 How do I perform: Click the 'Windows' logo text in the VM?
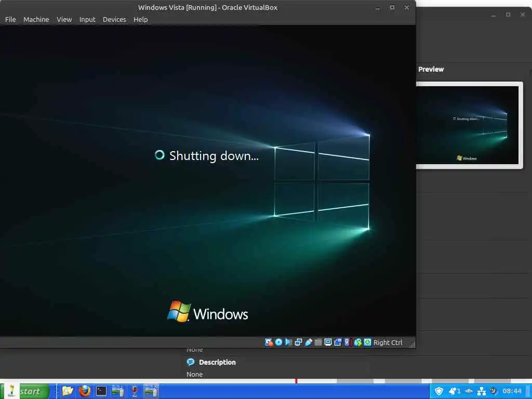220,314
